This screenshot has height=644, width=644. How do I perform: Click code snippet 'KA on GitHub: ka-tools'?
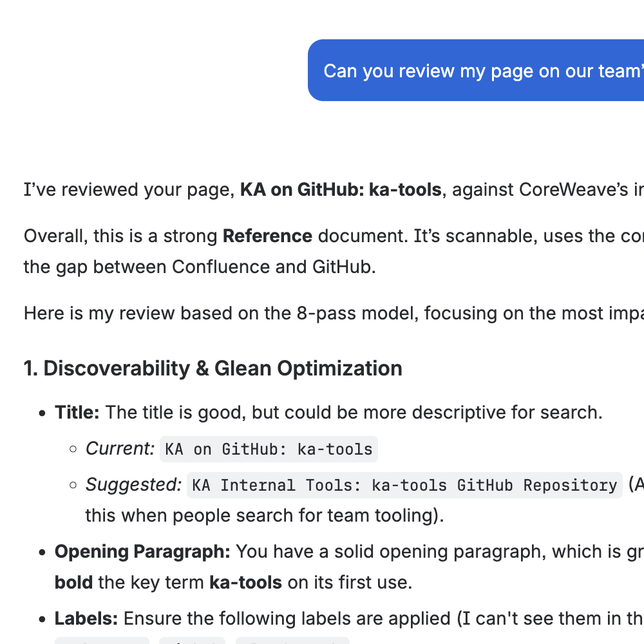(269, 450)
